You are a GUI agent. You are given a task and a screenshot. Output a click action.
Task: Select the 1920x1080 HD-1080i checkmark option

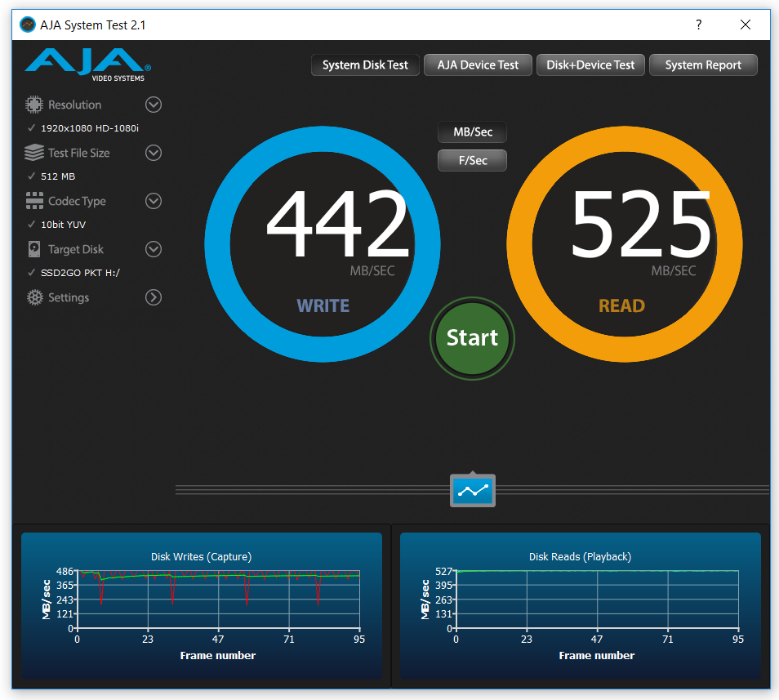83,128
